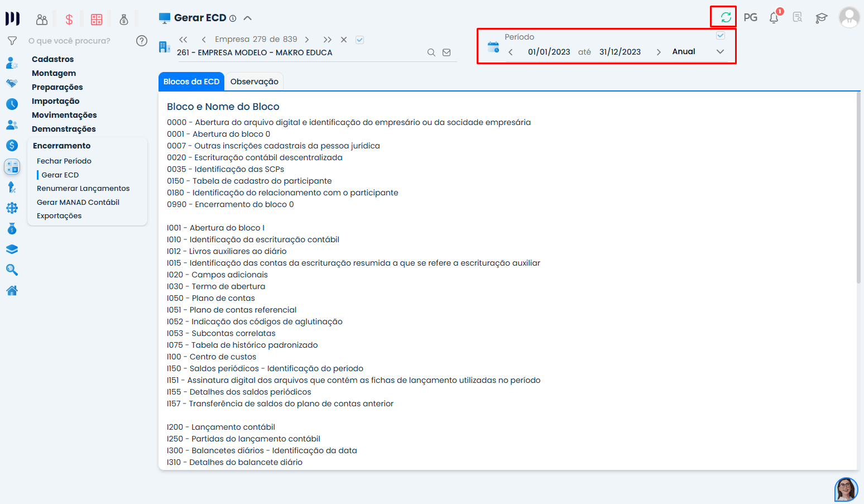Open Fechar Período menu item
This screenshot has height=504, width=864.
pyautogui.click(x=64, y=161)
